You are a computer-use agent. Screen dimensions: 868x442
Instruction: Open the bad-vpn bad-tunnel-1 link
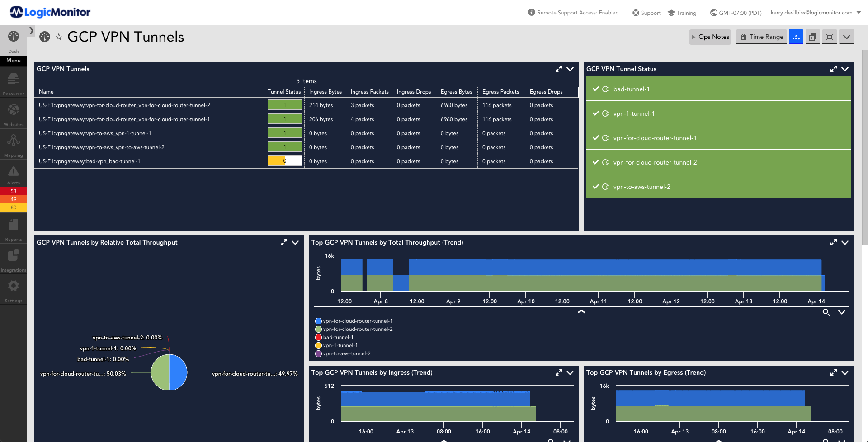[x=90, y=161]
